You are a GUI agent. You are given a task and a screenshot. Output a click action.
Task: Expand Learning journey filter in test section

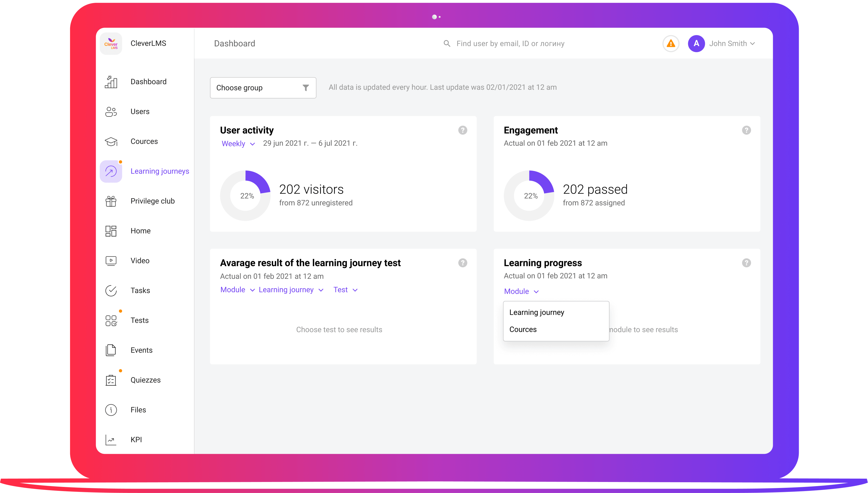290,290
